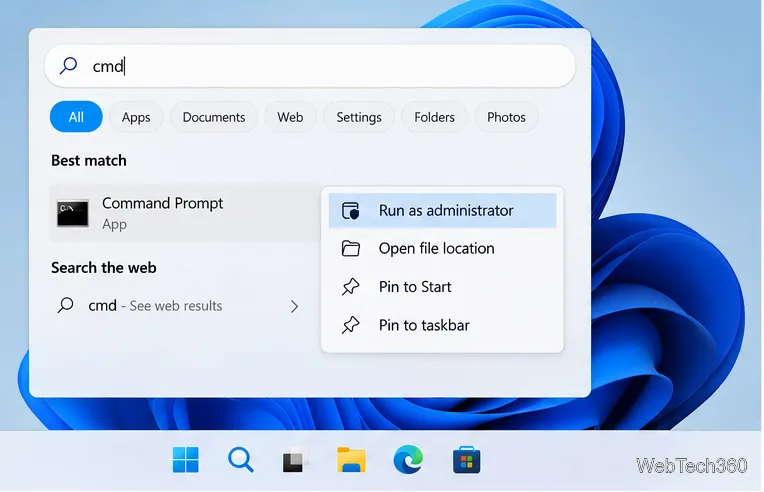Click magnifier icon next to cmd web result

66,305
